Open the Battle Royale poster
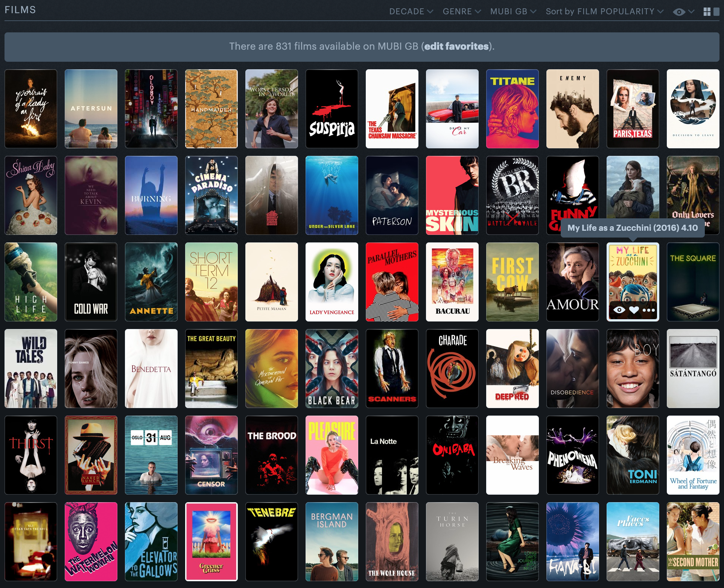The image size is (724, 588). coord(513,195)
